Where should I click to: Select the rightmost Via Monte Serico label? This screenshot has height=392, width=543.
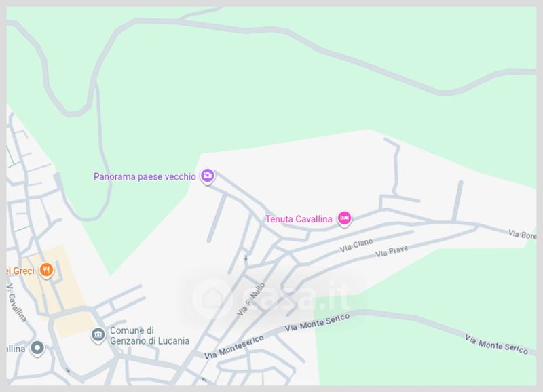pos(496,345)
